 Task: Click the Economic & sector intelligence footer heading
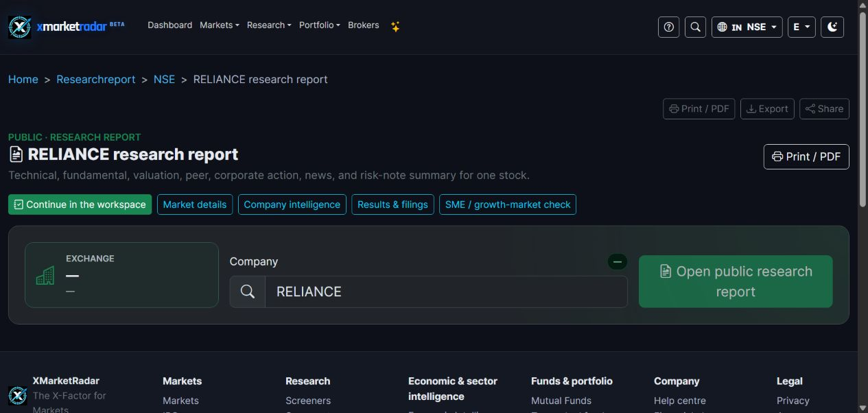click(453, 388)
